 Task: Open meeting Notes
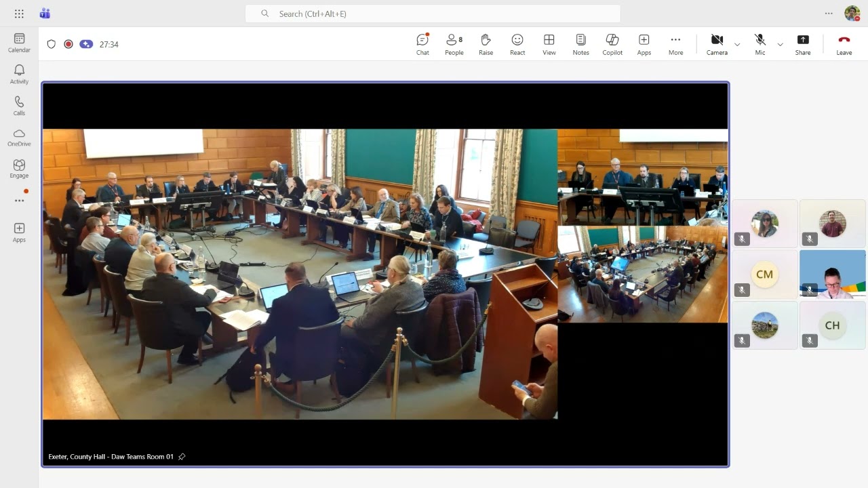tap(580, 44)
